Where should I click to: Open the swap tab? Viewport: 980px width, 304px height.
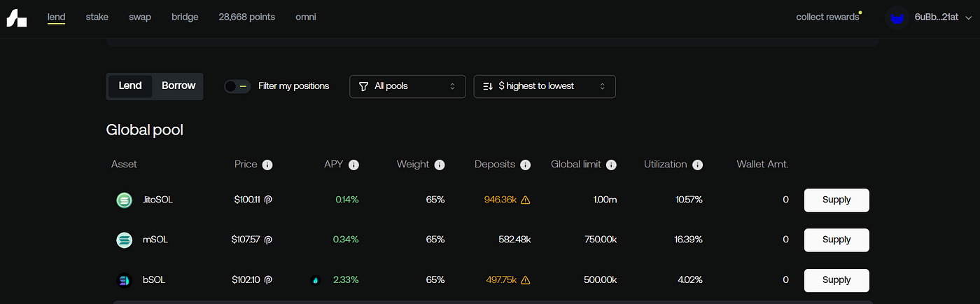pos(139,17)
